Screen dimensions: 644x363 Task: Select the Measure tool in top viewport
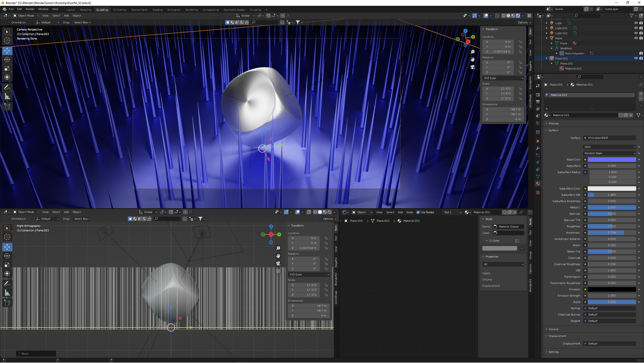pos(7,97)
